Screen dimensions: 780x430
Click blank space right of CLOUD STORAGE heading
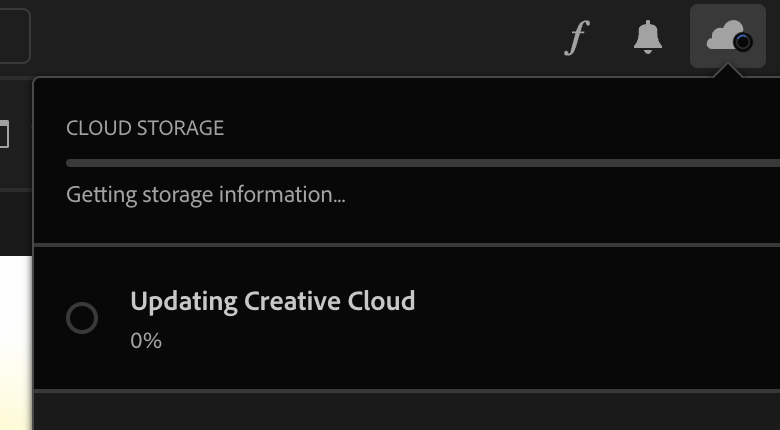point(500,128)
